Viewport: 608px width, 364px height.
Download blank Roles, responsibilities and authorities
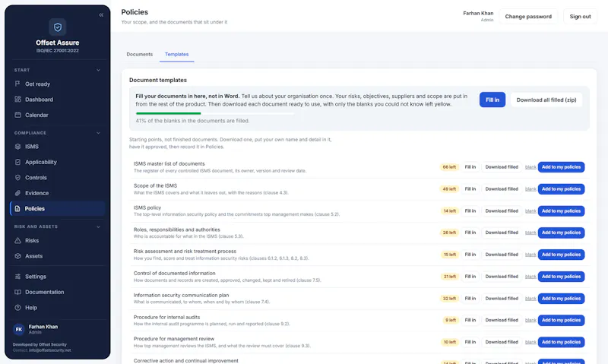click(530, 233)
